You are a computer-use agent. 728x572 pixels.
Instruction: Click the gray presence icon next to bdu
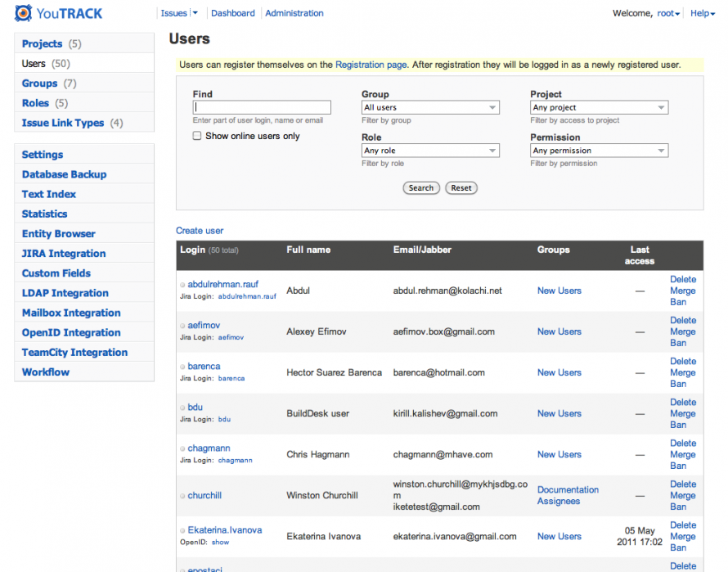tap(182, 408)
